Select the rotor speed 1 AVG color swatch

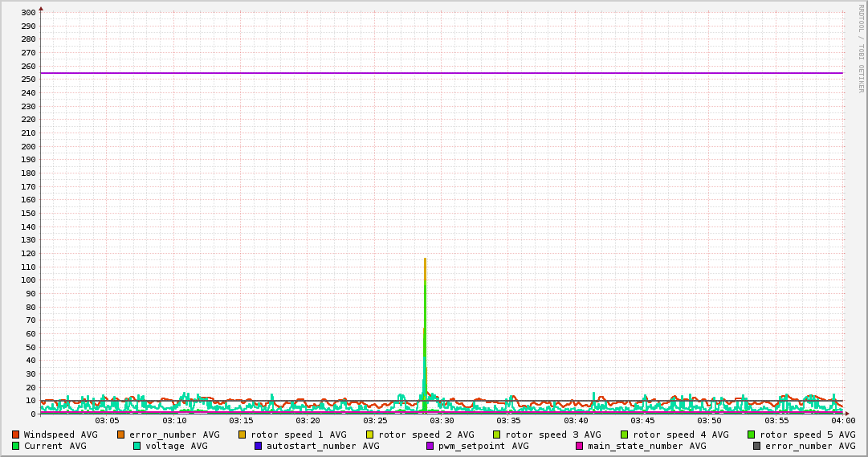[x=242, y=435]
